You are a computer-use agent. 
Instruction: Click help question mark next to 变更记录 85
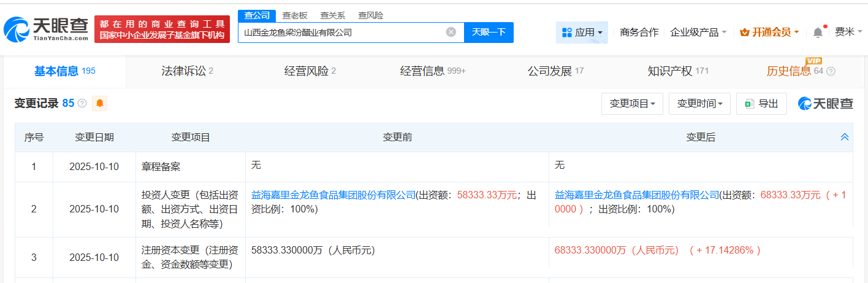coord(82,103)
